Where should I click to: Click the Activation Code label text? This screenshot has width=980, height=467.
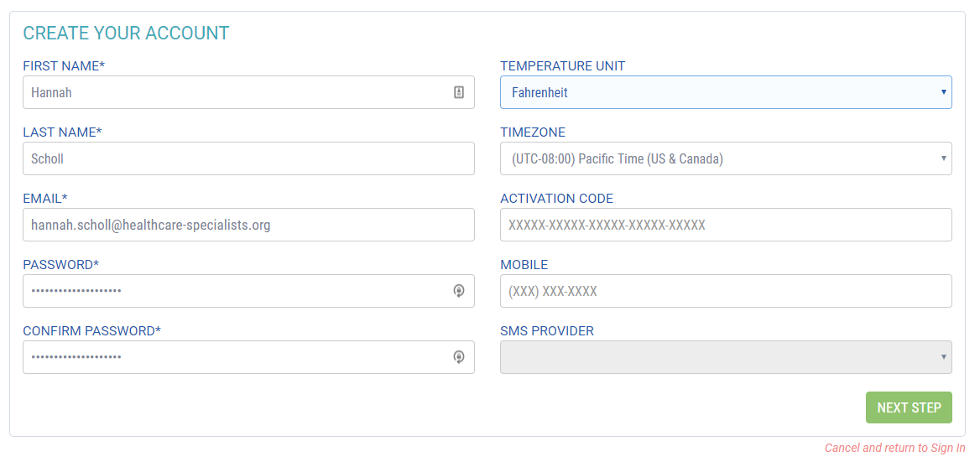[556, 199]
